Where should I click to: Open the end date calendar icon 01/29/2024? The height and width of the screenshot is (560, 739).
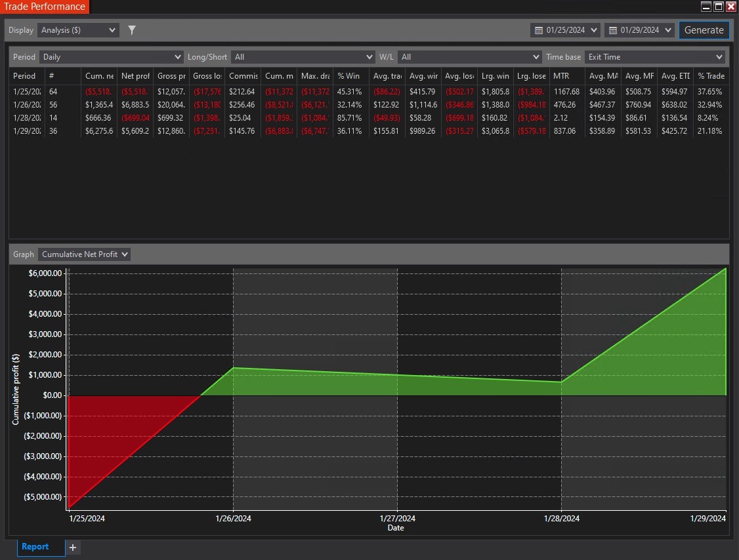613,30
